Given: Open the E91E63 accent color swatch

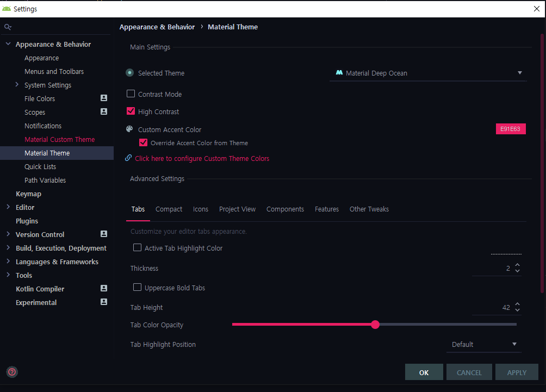Looking at the screenshot, I should pos(511,129).
